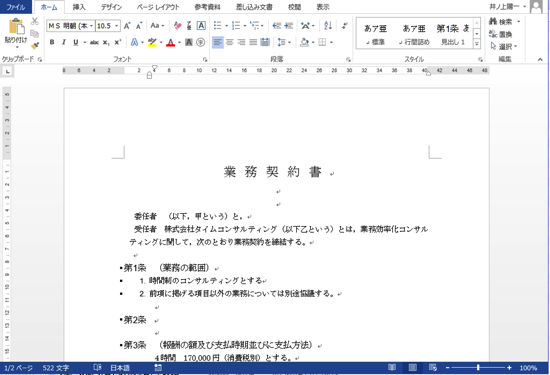
Task: Toggle strikethrough formatting
Action: click(x=94, y=42)
